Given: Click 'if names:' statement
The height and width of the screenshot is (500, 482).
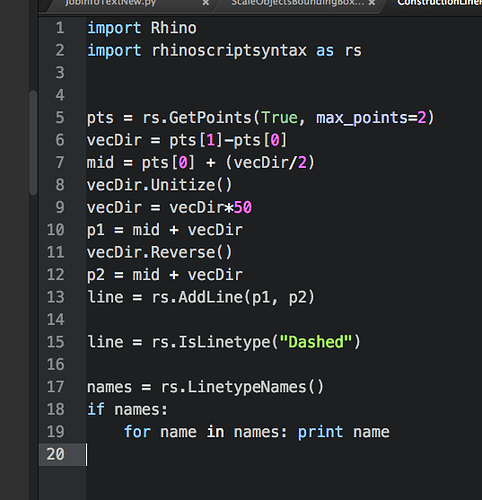Looking at the screenshot, I should click(x=127, y=409).
